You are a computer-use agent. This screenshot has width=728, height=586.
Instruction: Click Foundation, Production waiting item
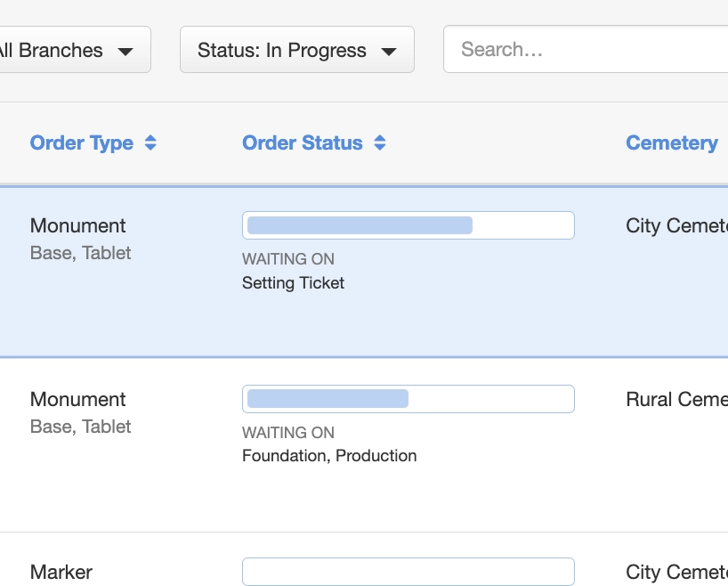pyautogui.click(x=329, y=455)
